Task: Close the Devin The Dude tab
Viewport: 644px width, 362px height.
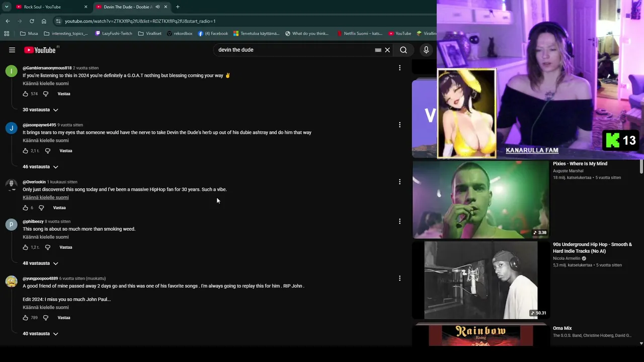Action: coord(166,7)
